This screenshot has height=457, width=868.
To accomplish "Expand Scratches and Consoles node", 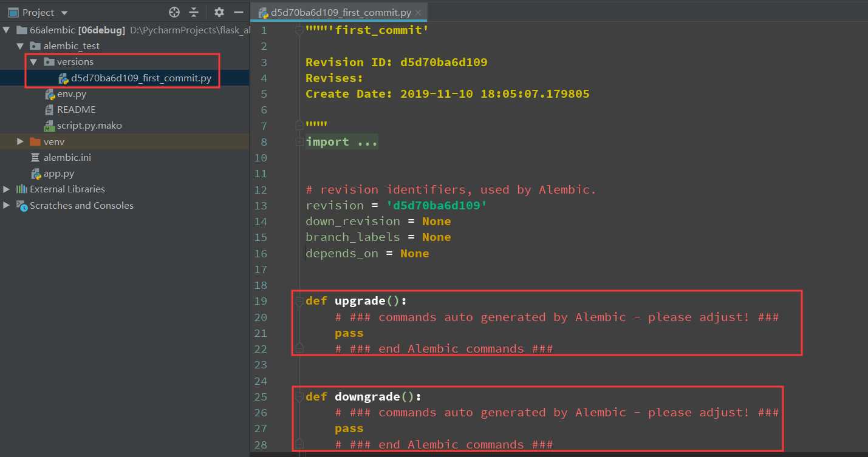I will pos(7,205).
